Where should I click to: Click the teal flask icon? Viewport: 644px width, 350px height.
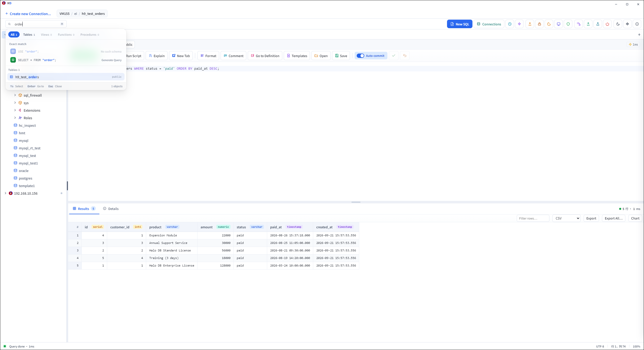point(598,24)
